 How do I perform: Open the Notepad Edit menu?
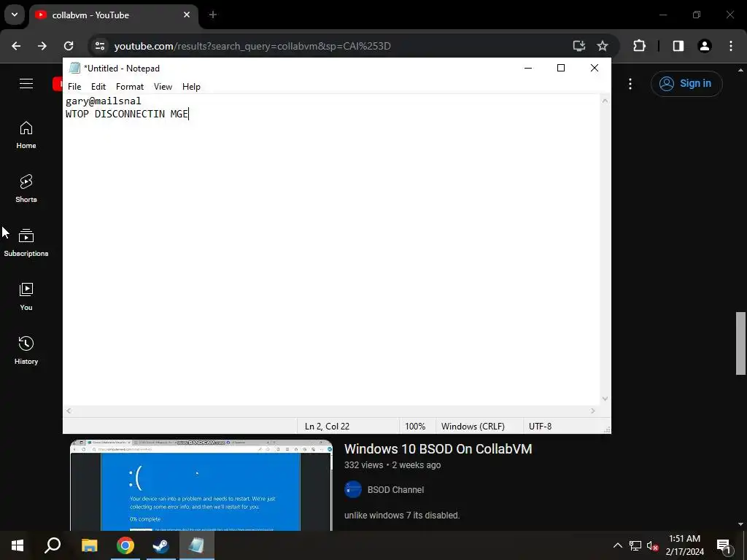pos(98,87)
